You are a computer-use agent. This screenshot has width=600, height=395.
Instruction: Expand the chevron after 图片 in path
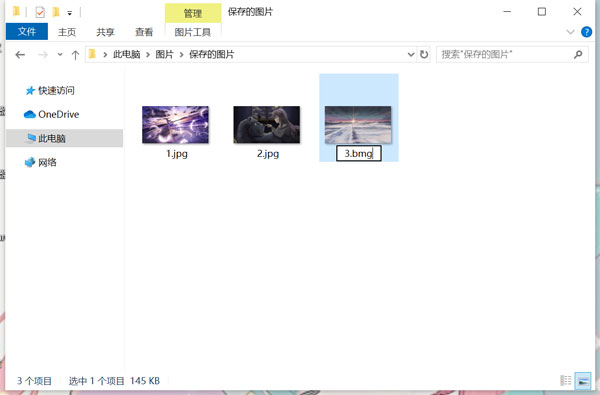click(x=181, y=55)
